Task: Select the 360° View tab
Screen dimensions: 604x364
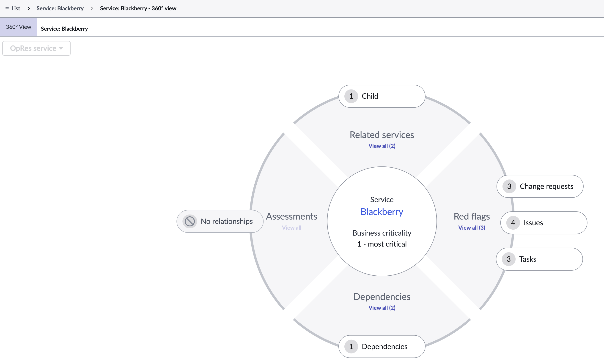Action: [x=19, y=27]
